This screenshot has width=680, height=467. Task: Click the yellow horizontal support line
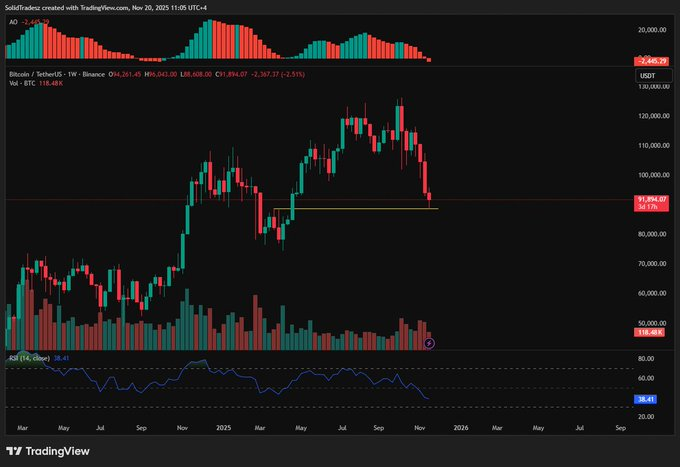pos(356,209)
